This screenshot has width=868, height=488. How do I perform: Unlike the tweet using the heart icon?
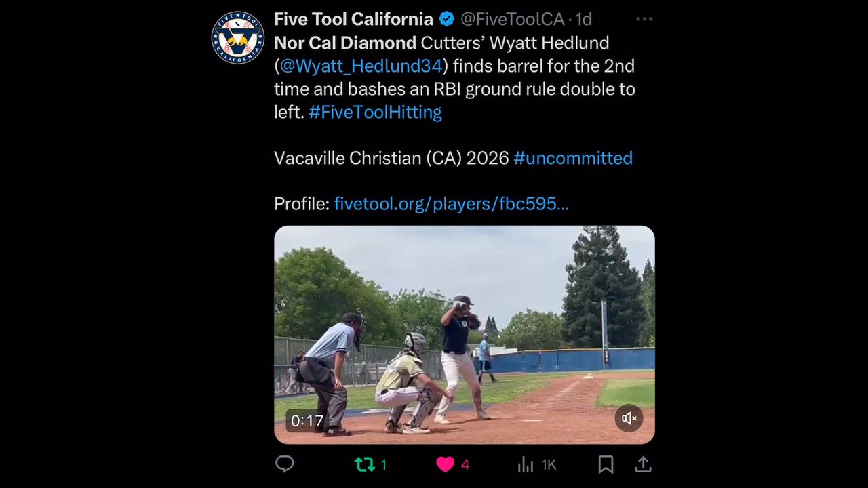(446, 464)
